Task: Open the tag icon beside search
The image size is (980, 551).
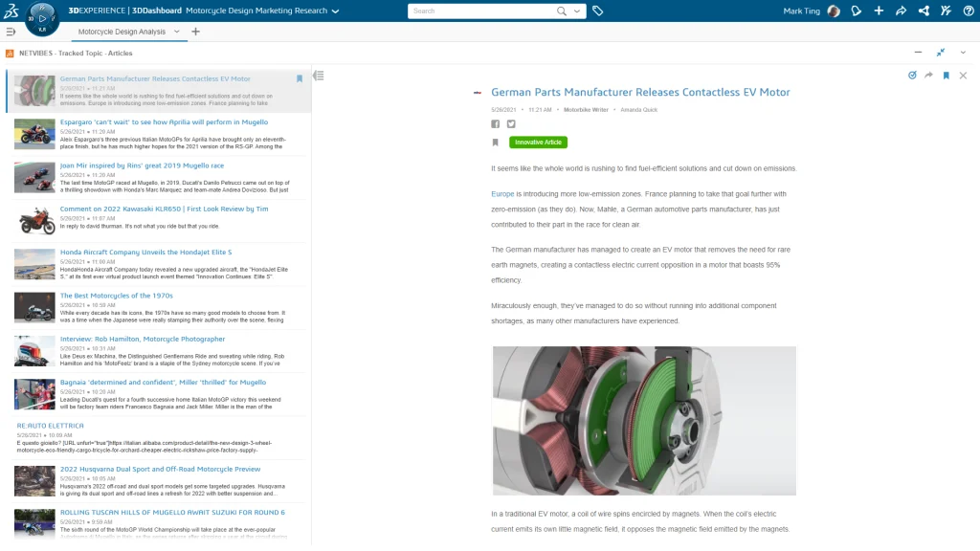Action: pos(597,11)
